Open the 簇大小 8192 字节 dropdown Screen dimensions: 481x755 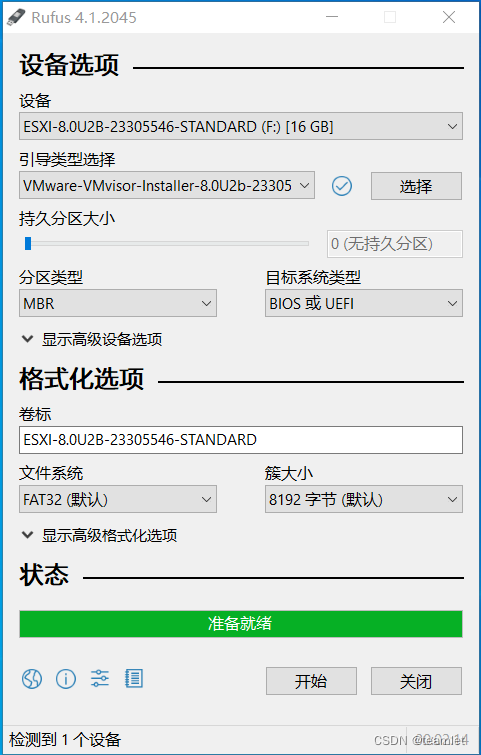pyautogui.click(x=364, y=499)
